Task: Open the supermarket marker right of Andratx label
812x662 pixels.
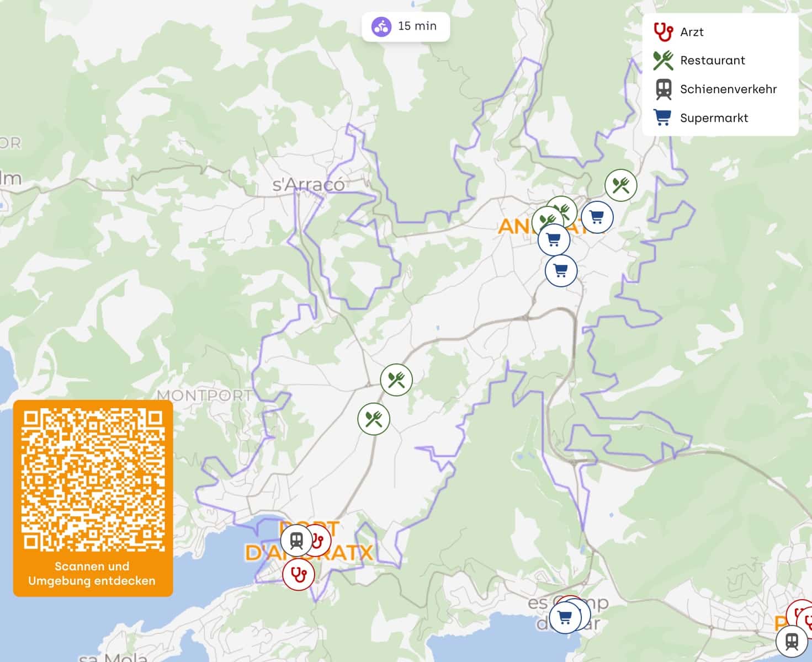Action: (x=597, y=217)
